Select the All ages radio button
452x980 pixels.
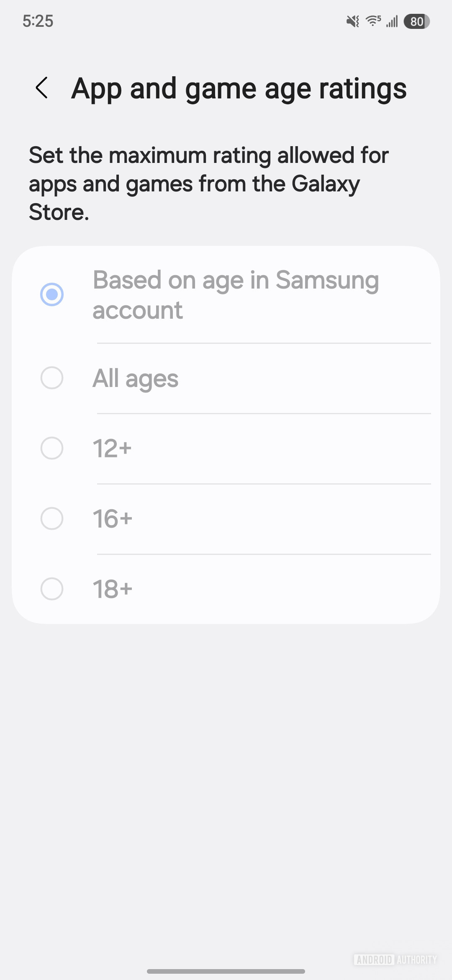coord(52,378)
